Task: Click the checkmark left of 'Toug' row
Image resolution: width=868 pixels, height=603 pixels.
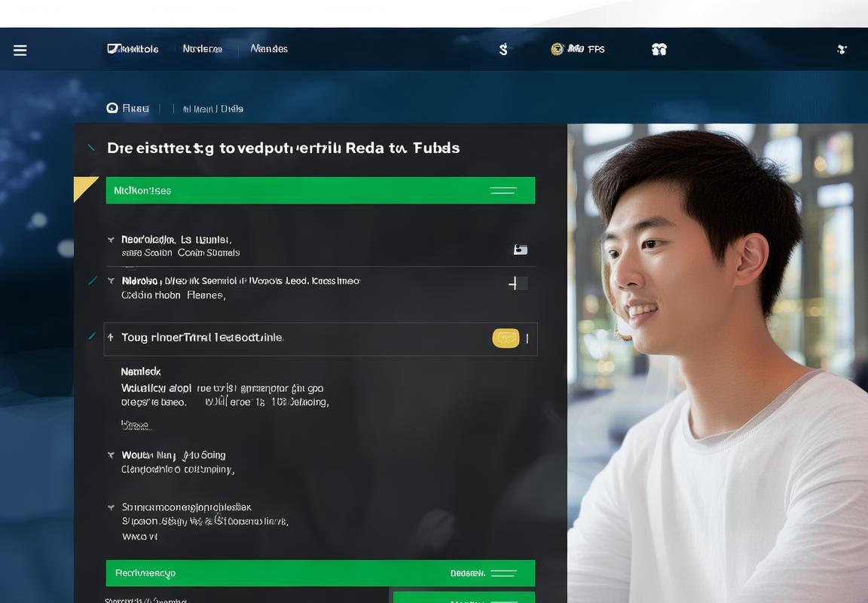Action: (93, 336)
